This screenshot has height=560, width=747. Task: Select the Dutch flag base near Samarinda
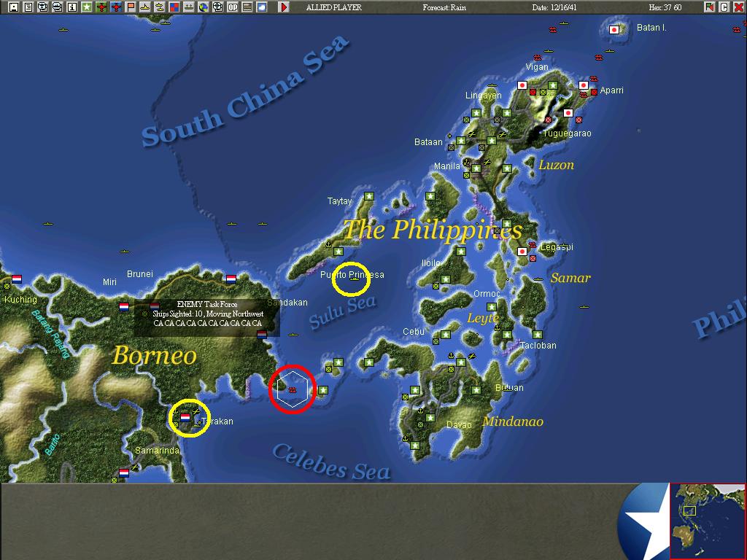click(124, 472)
